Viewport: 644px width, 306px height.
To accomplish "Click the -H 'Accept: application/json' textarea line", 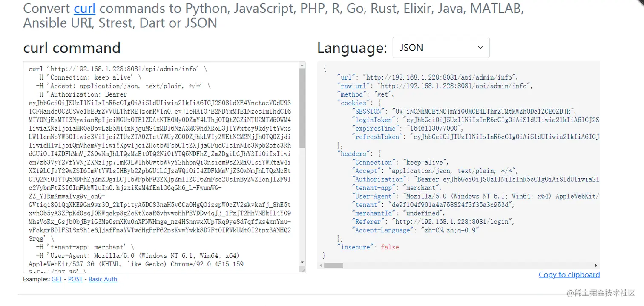I will click(123, 86).
